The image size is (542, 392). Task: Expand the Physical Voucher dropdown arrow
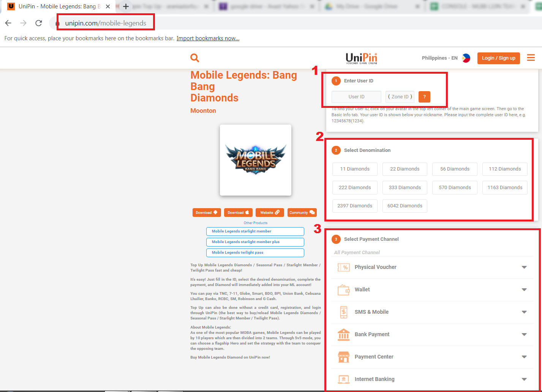click(524, 267)
